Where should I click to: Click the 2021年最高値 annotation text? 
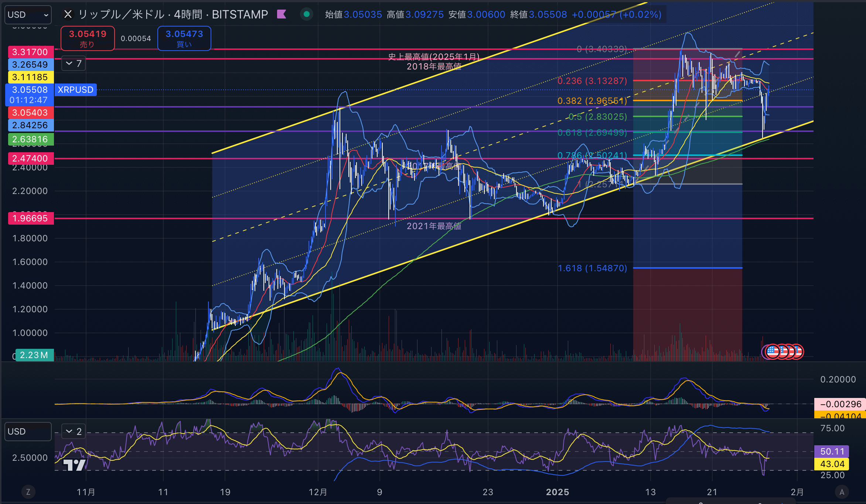(434, 226)
